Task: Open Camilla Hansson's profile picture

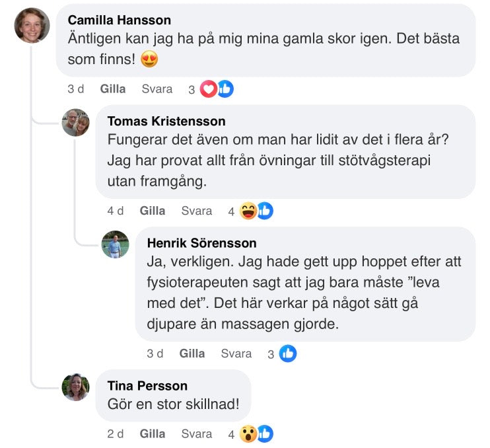Action: click(x=32, y=25)
